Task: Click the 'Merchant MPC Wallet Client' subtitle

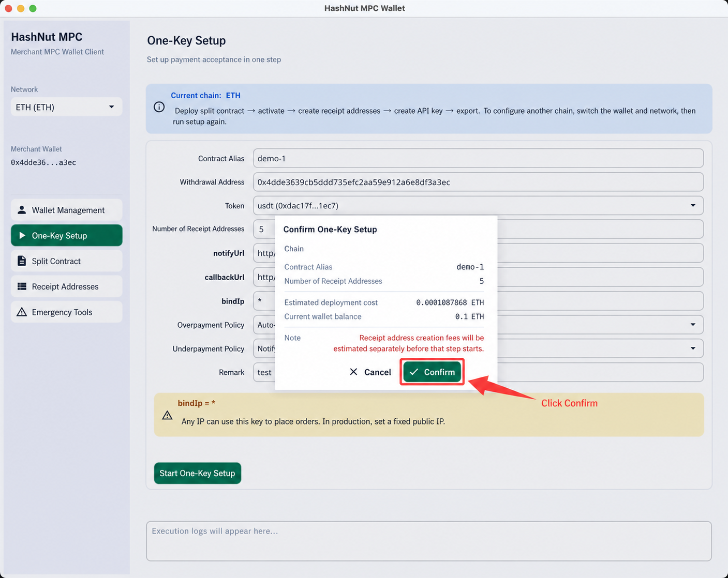Action: 57,52
